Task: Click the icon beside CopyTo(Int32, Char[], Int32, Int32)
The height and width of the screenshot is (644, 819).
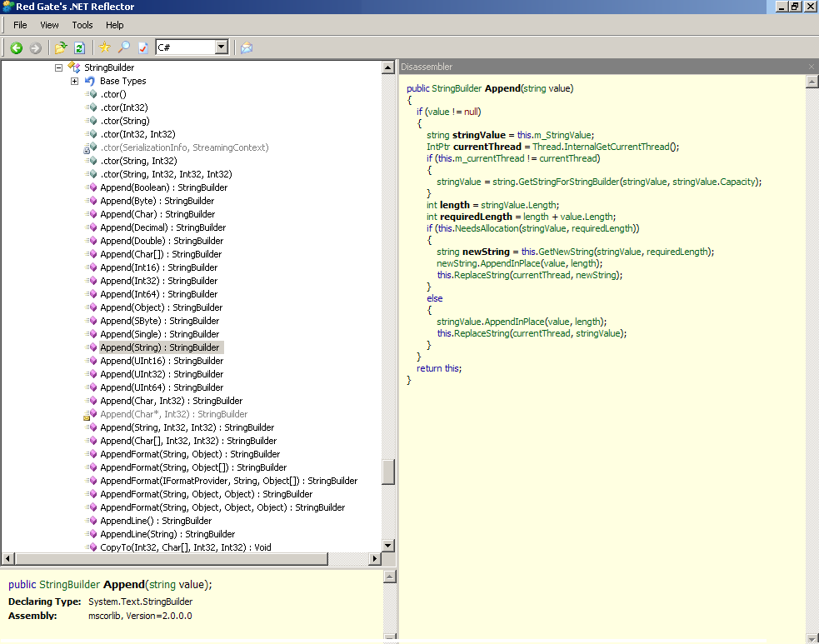Action: (92, 547)
